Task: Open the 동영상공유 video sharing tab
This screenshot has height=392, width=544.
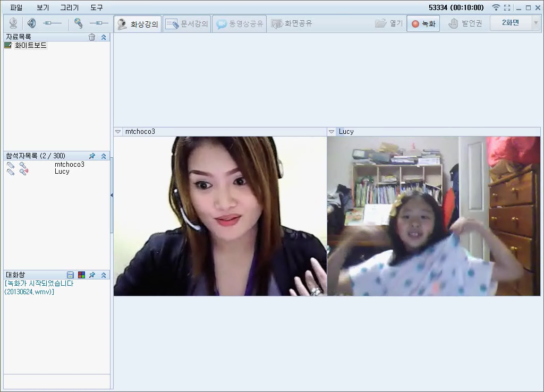Action: pos(240,24)
